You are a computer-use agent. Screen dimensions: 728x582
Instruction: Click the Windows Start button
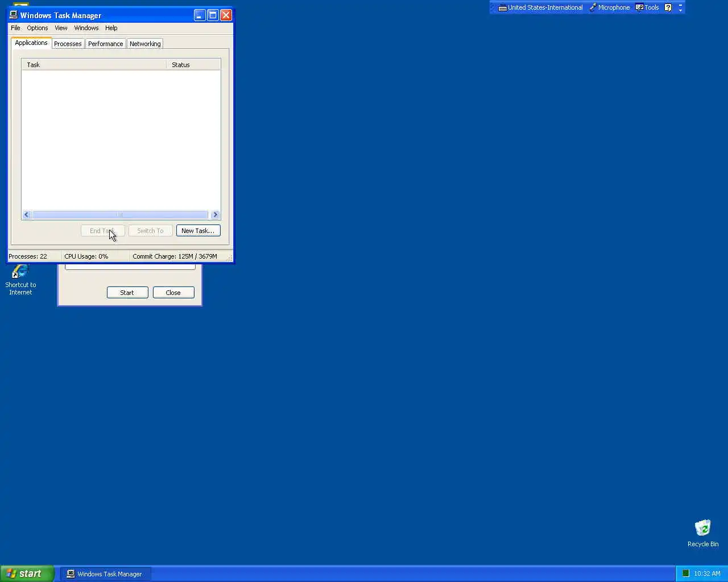click(27, 573)
